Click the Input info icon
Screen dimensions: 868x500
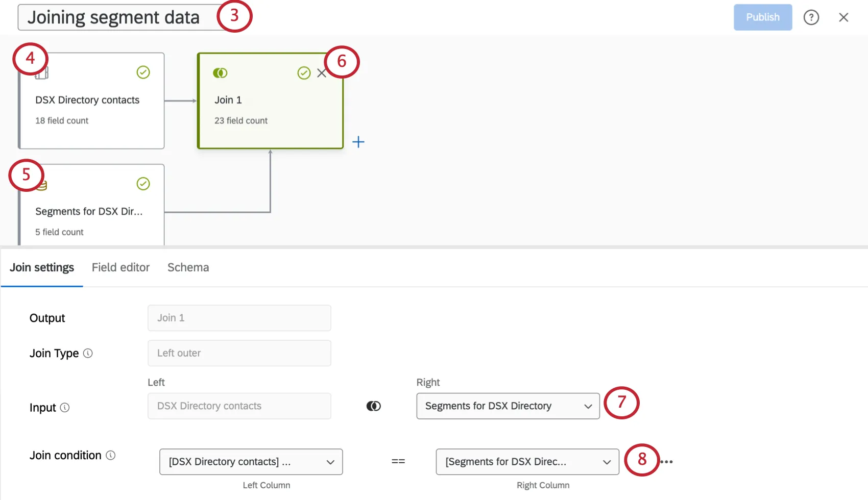click(65, 408)
